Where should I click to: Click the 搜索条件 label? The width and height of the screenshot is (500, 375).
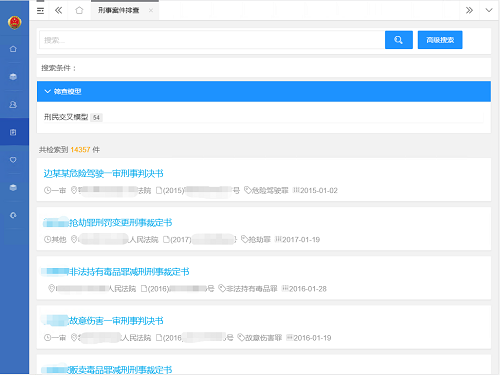pyautogui.click(x=58, y=68)
